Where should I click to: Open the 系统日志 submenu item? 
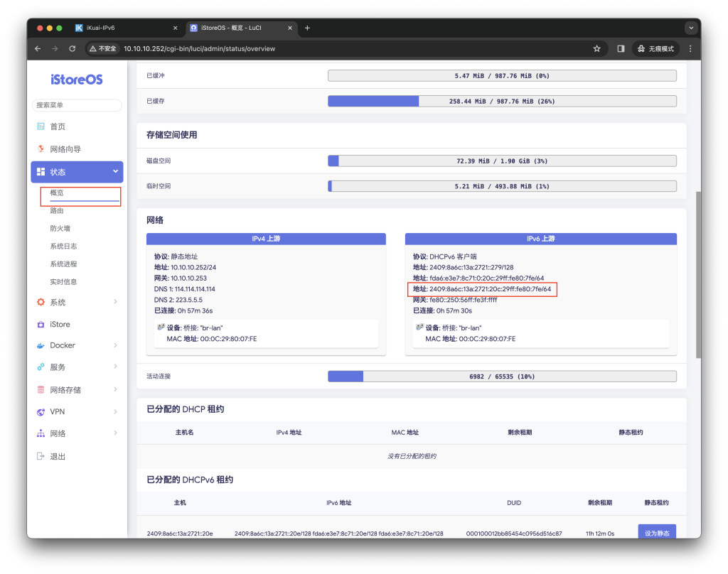(63, 246)
